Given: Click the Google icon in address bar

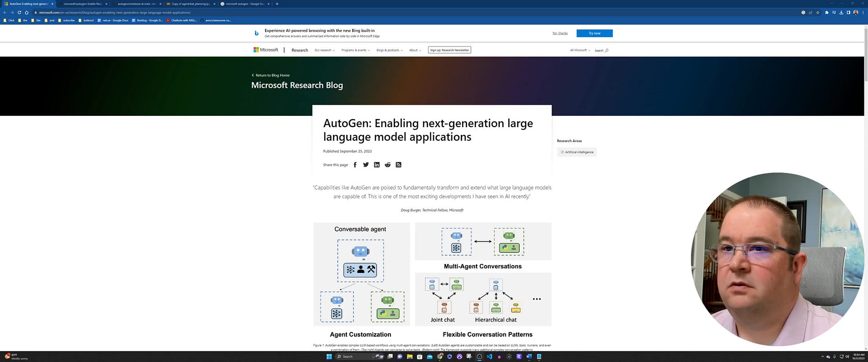Looking at the screenshot, I should [x=803, y=13].
